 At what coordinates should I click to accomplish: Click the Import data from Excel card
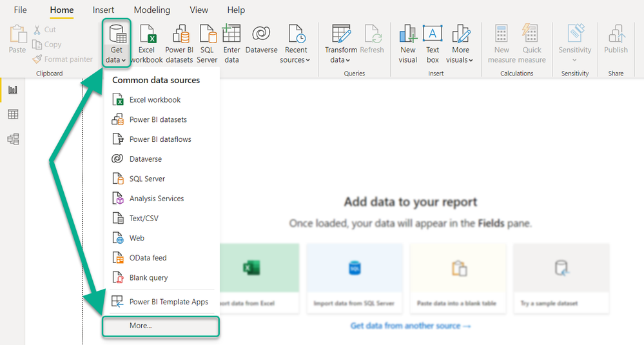tap(260, 278)
